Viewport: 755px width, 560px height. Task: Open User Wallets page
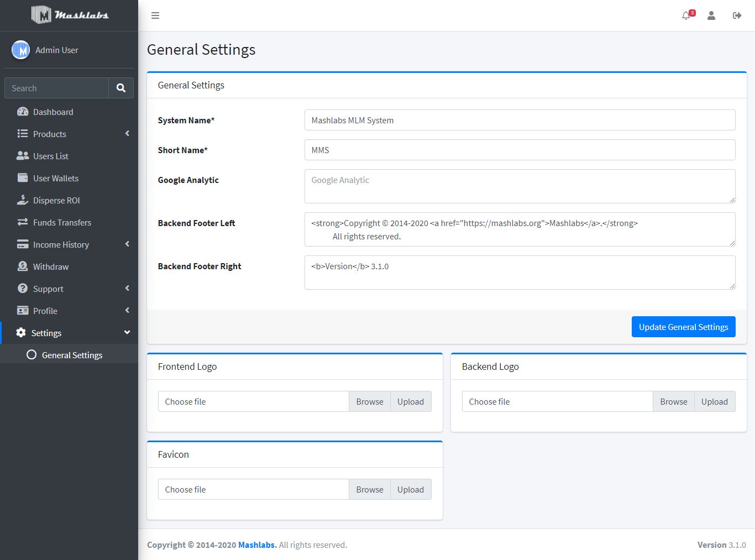[55, 178]
